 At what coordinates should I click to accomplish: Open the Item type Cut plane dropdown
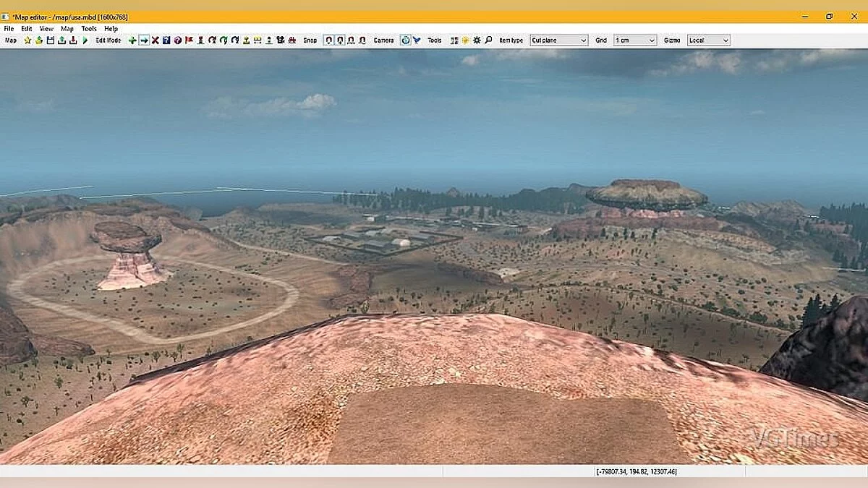pyautogui.click(x=558, y=40)
